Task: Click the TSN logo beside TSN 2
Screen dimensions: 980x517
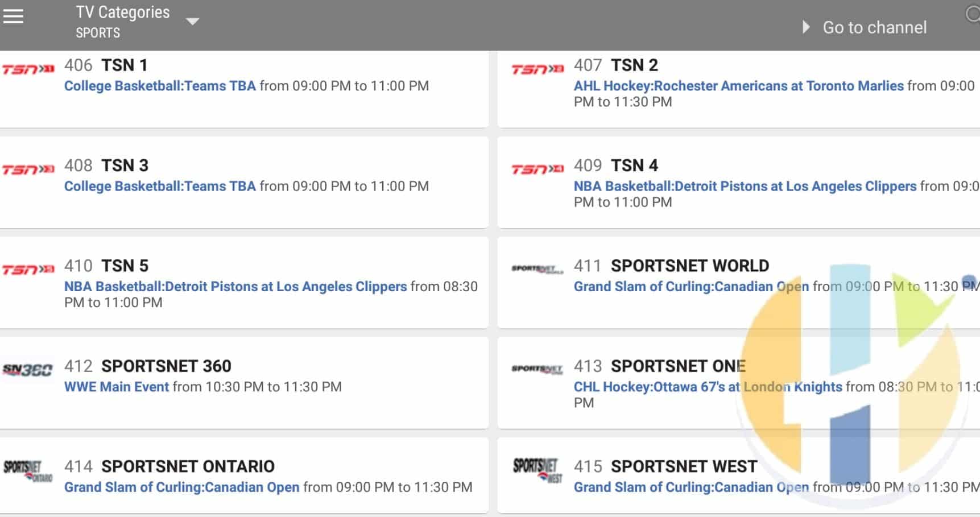Action: tap(537, 69)
